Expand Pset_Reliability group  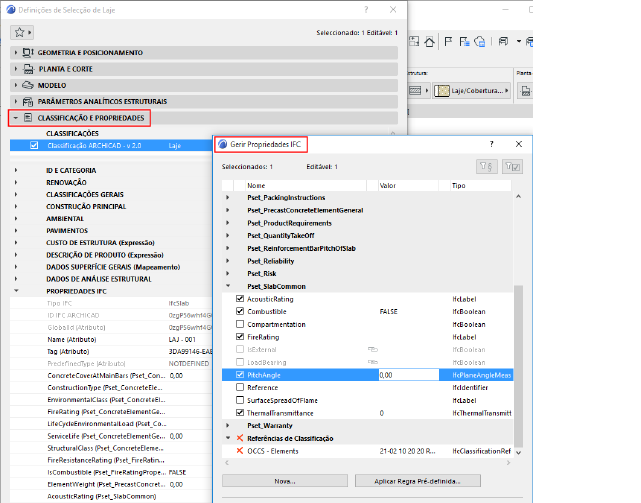click(228, 261)
